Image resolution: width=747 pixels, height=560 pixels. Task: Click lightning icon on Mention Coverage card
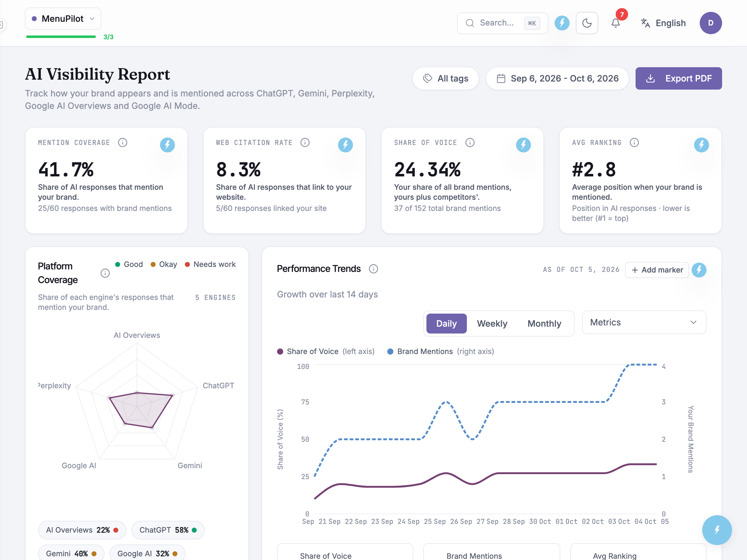click(x=167, y=145)
